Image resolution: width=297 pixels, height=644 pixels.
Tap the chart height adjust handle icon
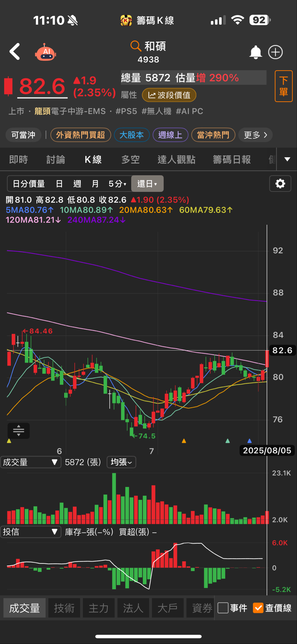(x=19, y=431)
